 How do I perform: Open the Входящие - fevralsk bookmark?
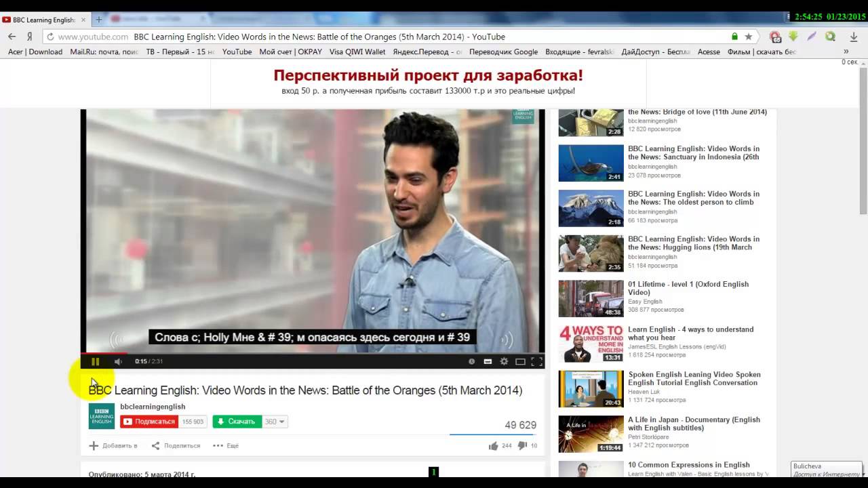[580, 52]
